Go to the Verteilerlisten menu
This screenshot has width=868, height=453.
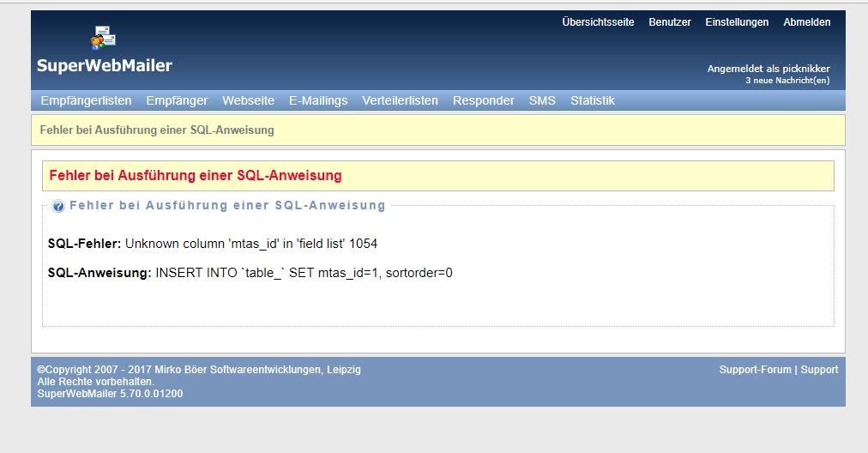pos(400,100)
